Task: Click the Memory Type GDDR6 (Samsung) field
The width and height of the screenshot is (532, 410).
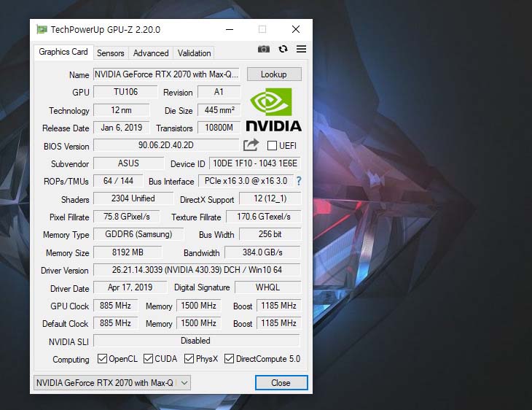Action: (x=138, y=234)
